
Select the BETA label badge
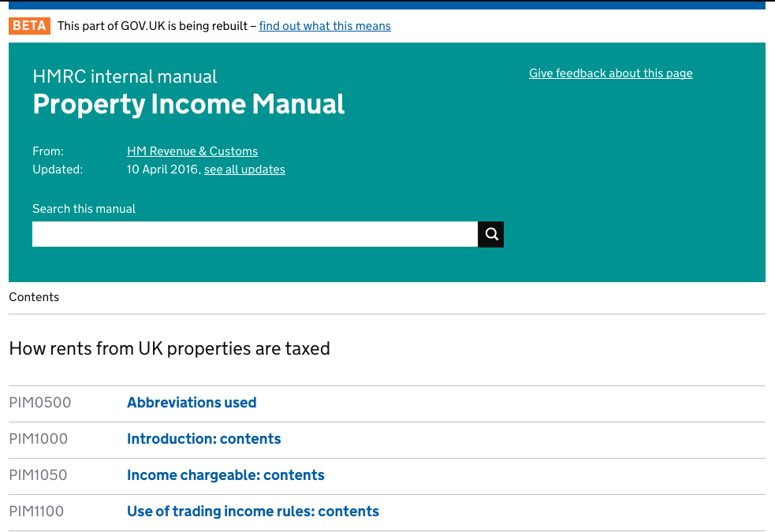30,26
